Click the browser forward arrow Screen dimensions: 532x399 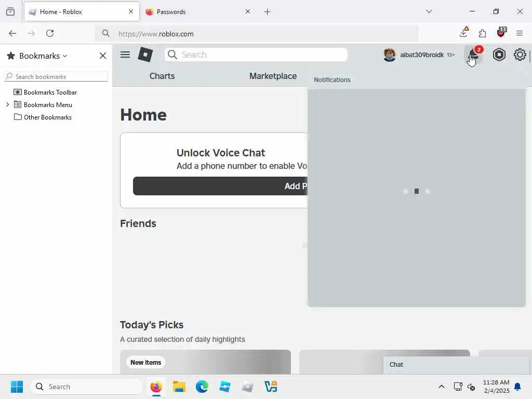(31, 33)
